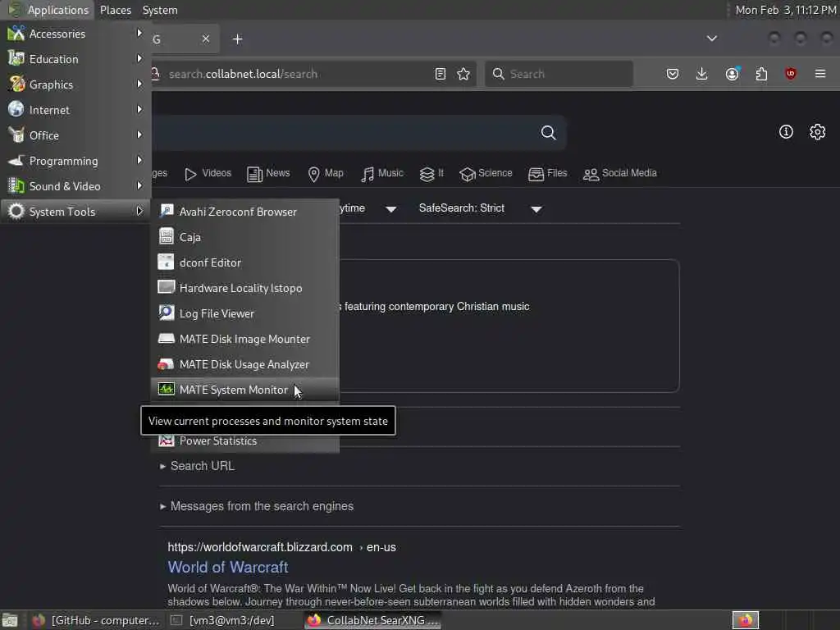Open SearXNG preferences gear
The image size is (840, 630).
(817, 132)
